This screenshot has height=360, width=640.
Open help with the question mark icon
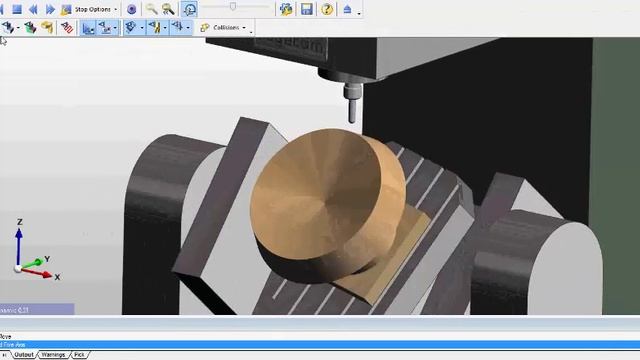coord(327,9)
